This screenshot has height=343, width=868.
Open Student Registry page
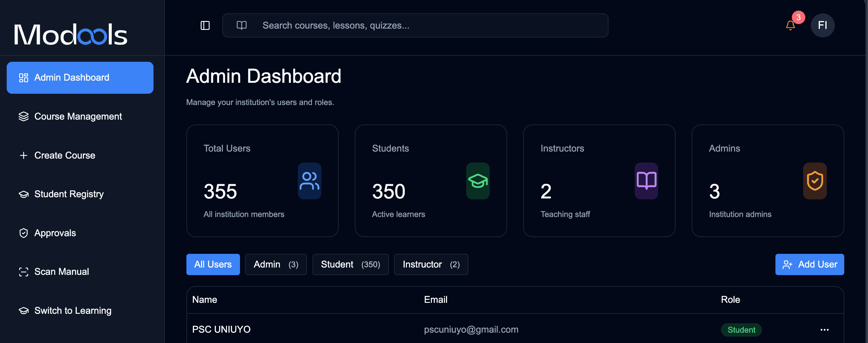80,194
